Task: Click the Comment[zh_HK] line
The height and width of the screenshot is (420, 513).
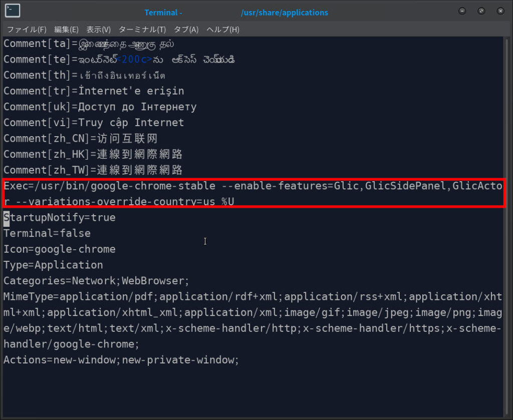Action: [x=93, y=154]
